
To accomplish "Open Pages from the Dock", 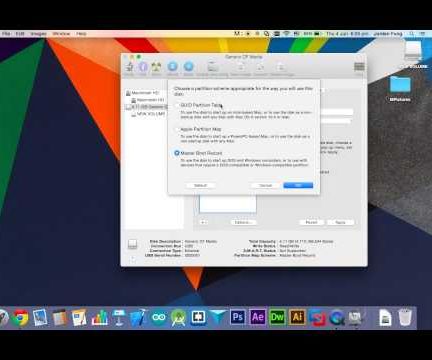I will pos(79,318).
